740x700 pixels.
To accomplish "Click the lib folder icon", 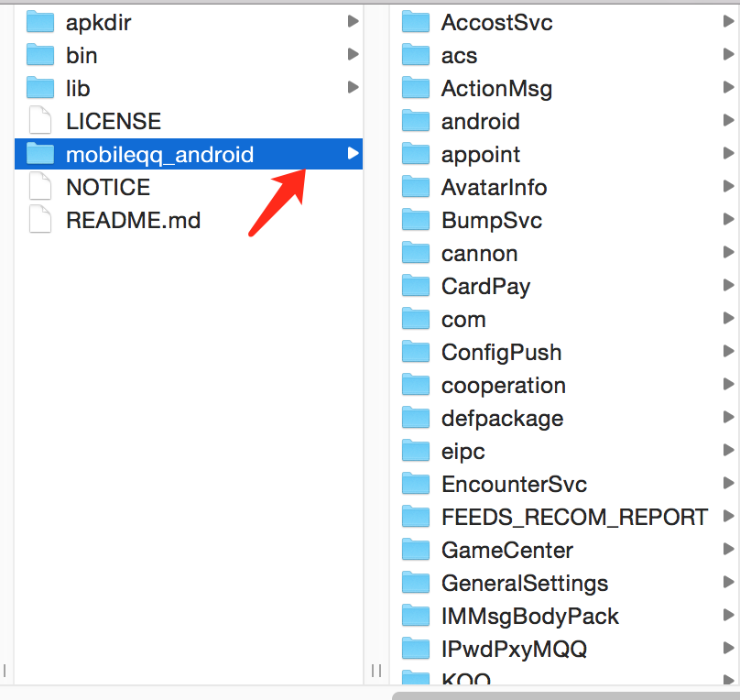I will pos(40,88).
